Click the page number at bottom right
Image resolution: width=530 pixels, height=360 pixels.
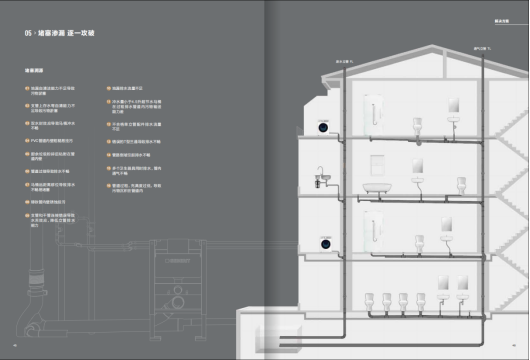pos(514,345)
